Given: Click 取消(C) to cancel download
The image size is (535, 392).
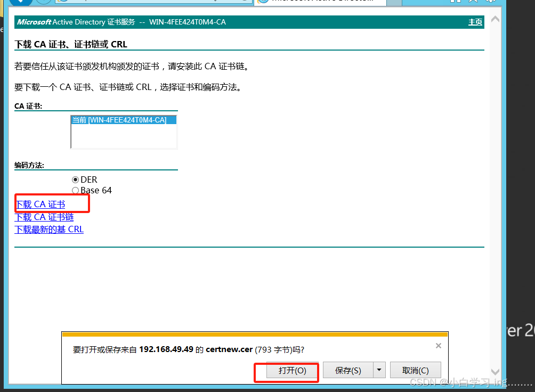Looking at the screenshot, I should (x=415, y=371).
